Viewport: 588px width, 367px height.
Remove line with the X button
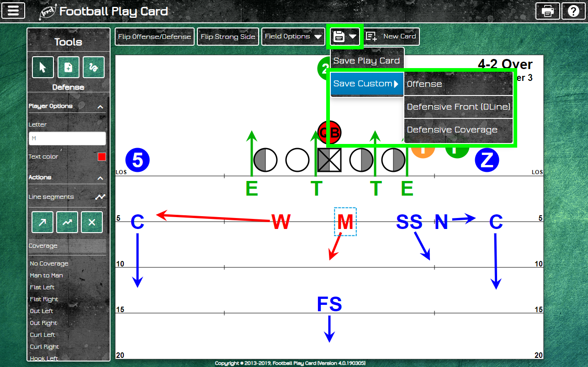tap(92, 222)
